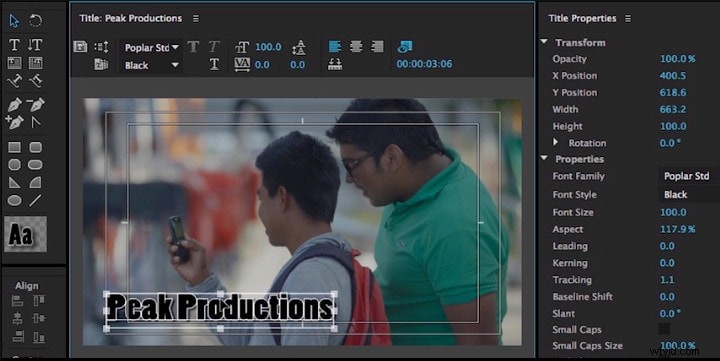Select the Vertical Path Type tool
Image resolution: width=720 pixels, height=361 pixels.
point(35,81)
